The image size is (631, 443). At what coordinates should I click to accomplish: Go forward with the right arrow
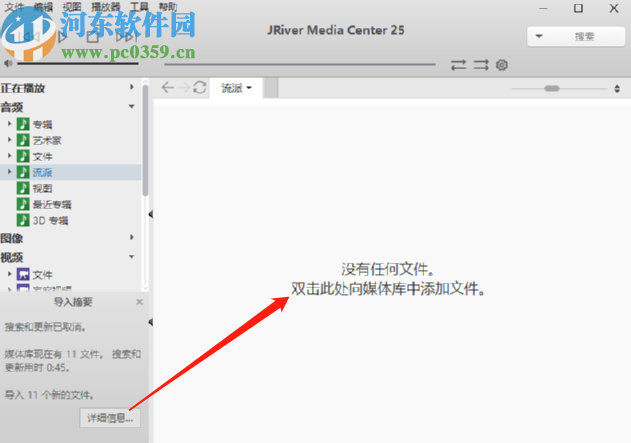[184, 87]
